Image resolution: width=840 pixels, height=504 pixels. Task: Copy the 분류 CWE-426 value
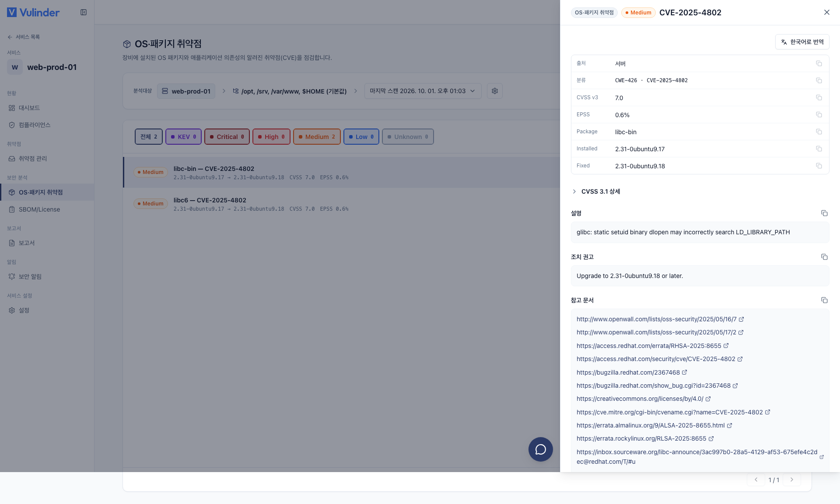[x=819, y=80]
